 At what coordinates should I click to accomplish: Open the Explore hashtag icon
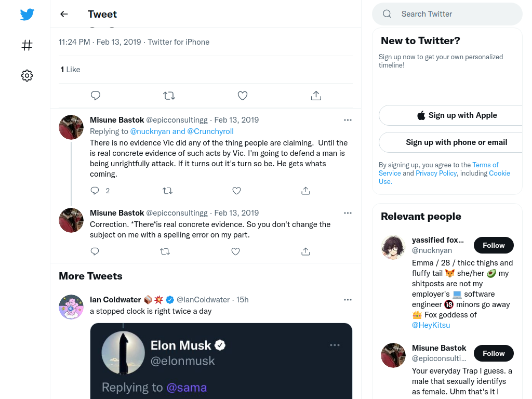pyautogui.click(x=27, y=45)
